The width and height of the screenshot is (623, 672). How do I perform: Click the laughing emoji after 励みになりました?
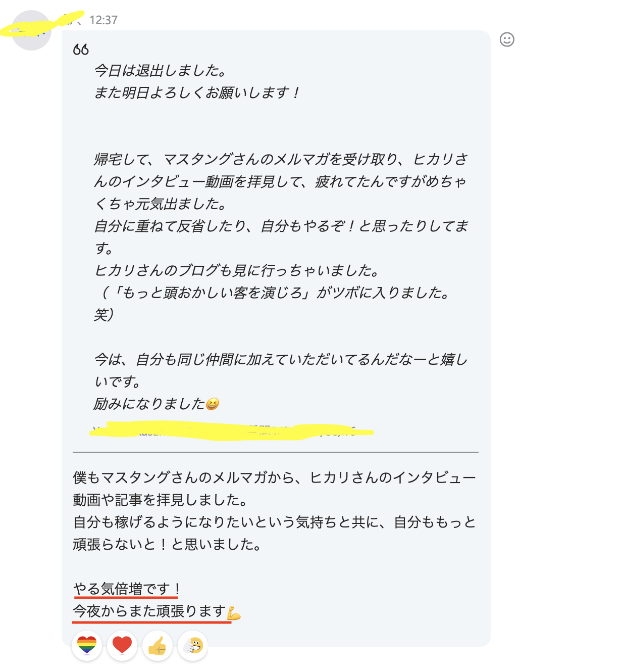[213, 404]
